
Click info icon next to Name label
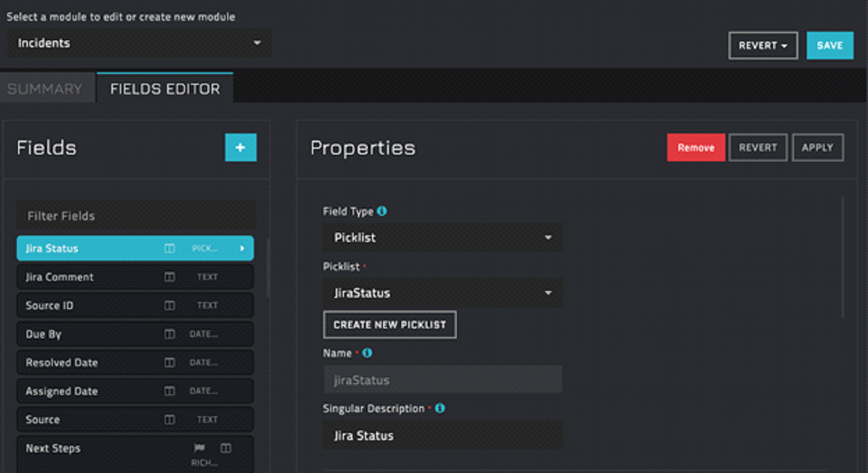(367, 353)
